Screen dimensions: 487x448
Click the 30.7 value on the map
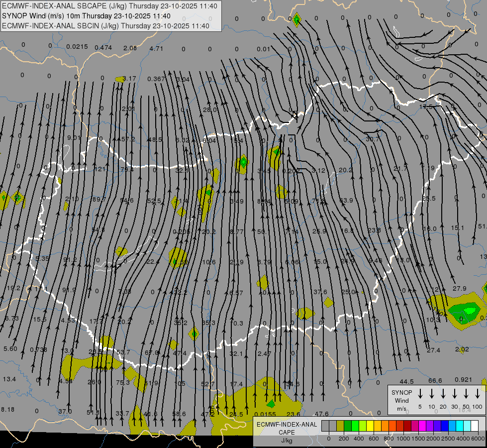[372, 139]
